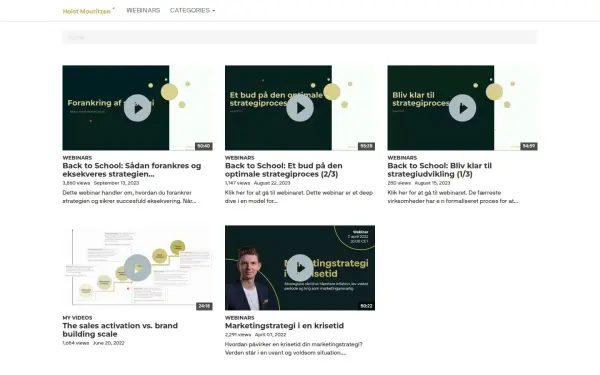The height and width of the screenshot is (375, 600).
Task: Click the 54:59 duration badge
Action: 529,146
